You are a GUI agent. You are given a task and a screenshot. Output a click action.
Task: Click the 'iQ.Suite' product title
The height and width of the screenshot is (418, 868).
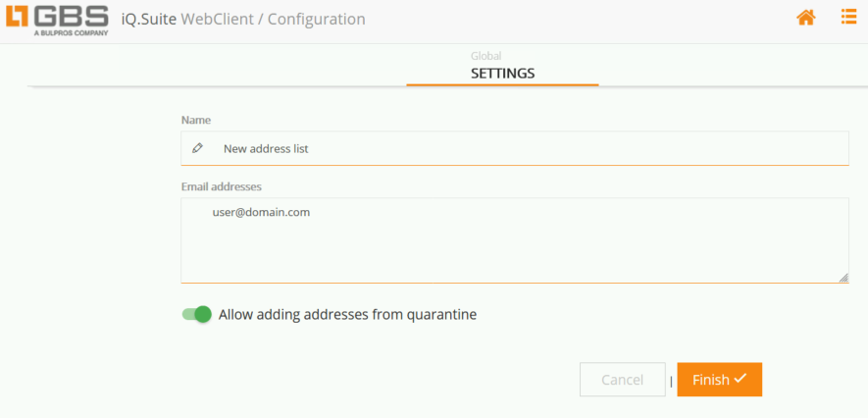155,19
